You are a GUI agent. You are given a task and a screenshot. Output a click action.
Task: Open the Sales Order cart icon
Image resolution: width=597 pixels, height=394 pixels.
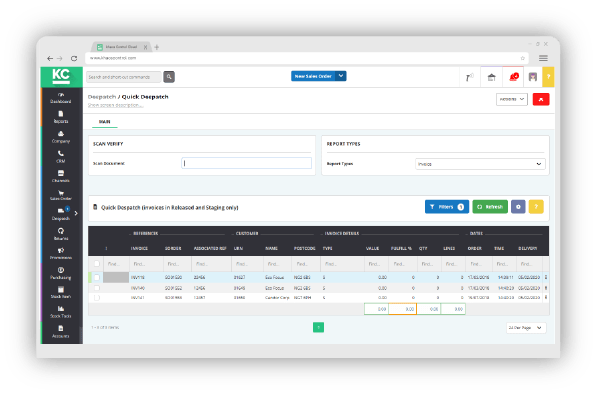[x=61, y=193]
